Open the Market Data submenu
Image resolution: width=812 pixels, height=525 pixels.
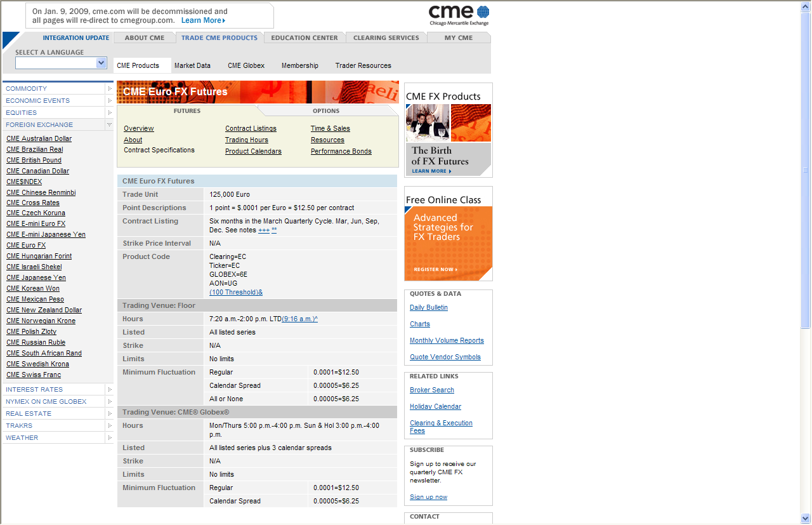click(x=192, y=65)
